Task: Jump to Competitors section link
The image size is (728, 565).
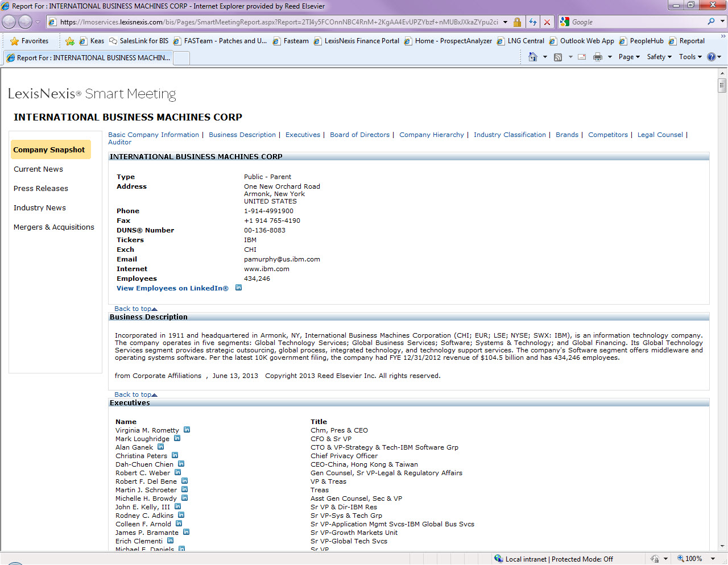Action: [x=608, y=135]
